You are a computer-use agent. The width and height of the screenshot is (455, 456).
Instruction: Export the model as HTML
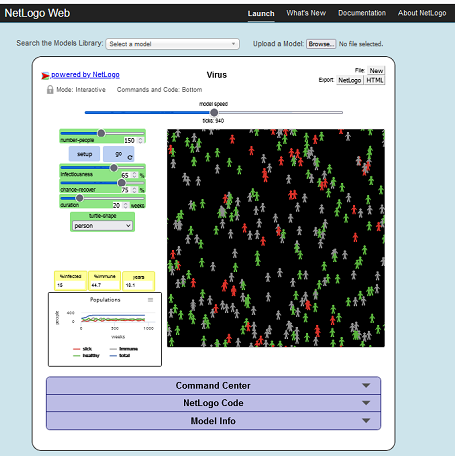pyautogui.click(x=375, y=80)
